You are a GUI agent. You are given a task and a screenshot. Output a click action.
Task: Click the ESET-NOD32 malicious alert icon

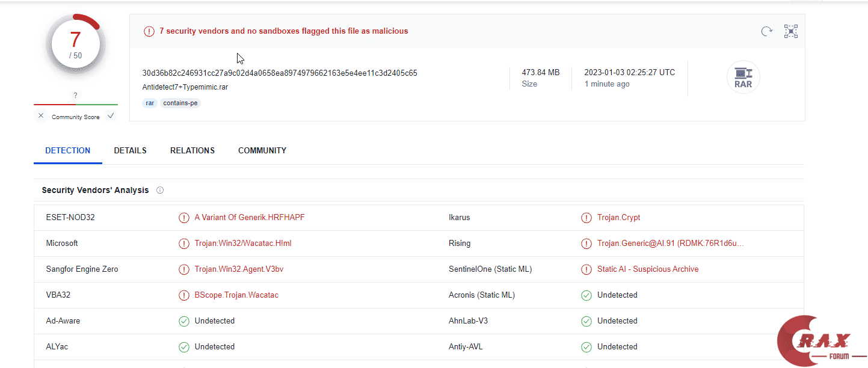184,218
